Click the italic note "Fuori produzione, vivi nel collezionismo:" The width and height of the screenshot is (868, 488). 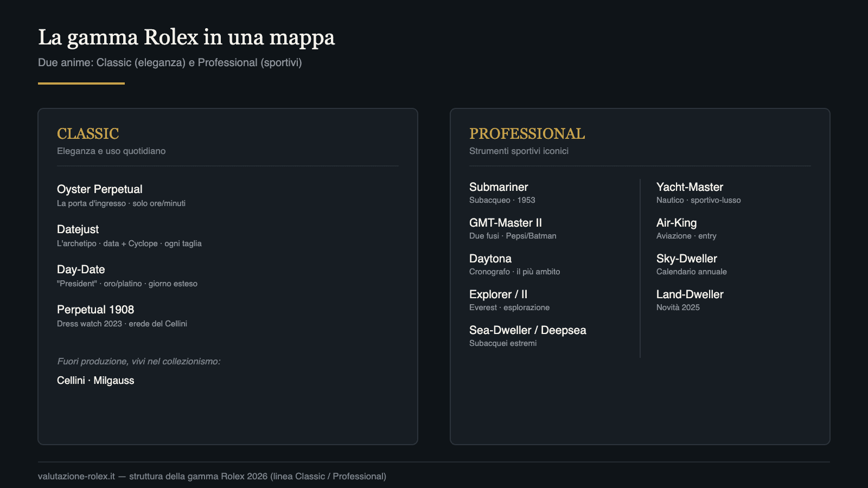(138, 361)
